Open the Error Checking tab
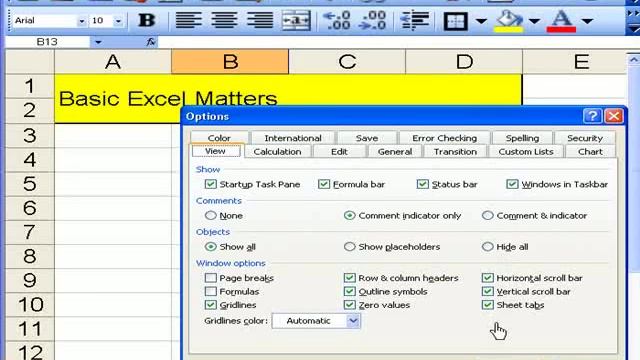 [444, 138]
